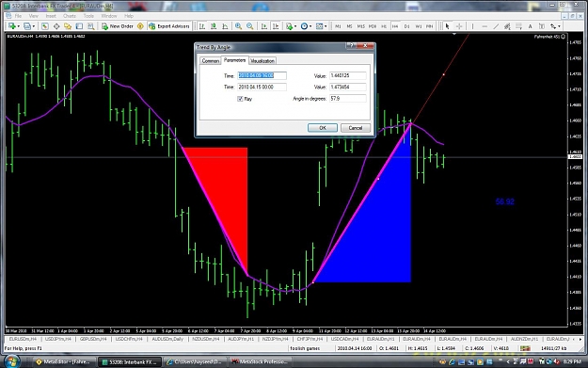Open the File menu
Screen dimensions: 588x368
point(18,16)
